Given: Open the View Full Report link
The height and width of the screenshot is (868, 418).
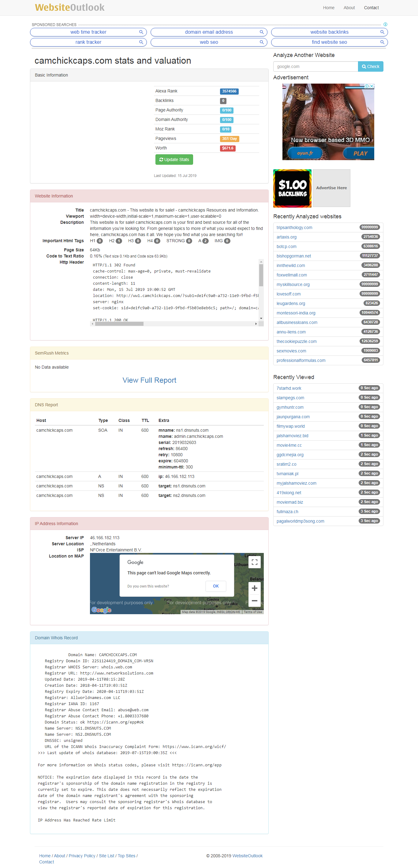Looking at the screenshot, I should [149, 380].
